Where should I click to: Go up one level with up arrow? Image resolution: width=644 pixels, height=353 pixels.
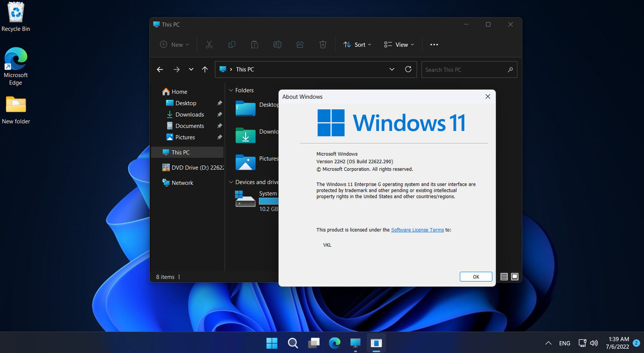click(205, 69)
